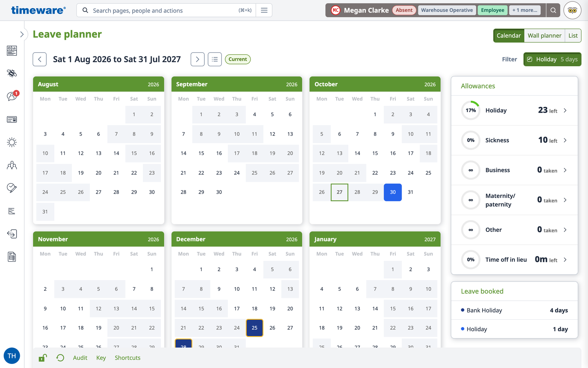Switch to the Calendar view tab
The width and height of the screenshot is (588, 368).
(509, 36)
